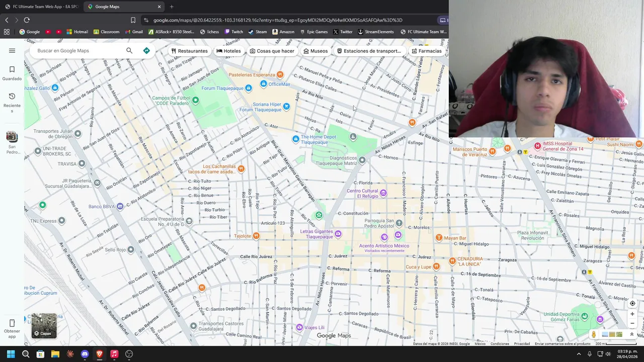Image resolution: width=644 pixels, height=362 pixels.
Task: Open Discord from the taskbar
Action: [x=85, y=354]
